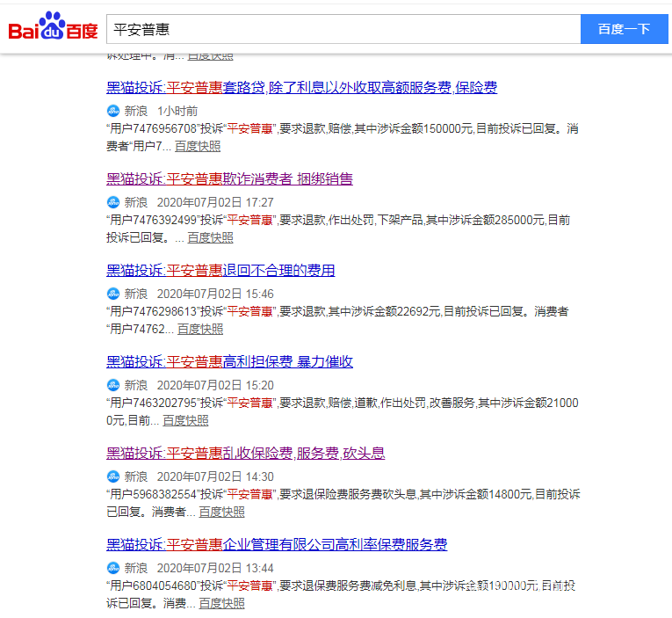Click 新浪 source next to 14:30
Image resolution: width=672 pixels, height=618 pixels.
point(136,476)
